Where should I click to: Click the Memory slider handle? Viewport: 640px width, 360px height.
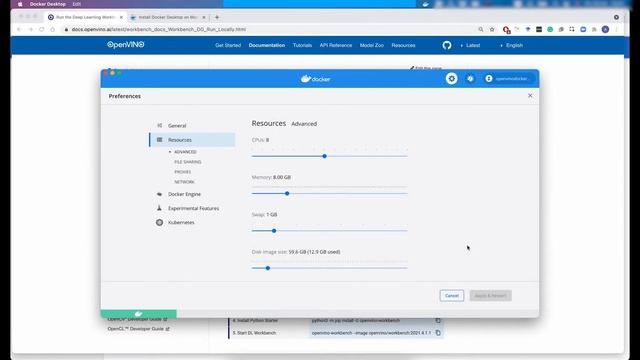click(x=287, y=193)
